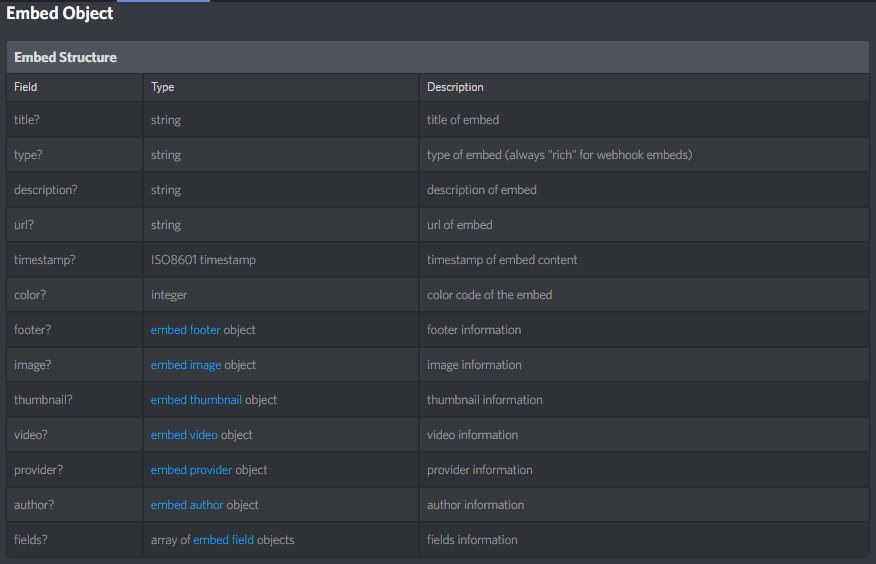This screenshot has width=876, height=564.
Task: Click the integer type cell
Action: tap(169, 295)
